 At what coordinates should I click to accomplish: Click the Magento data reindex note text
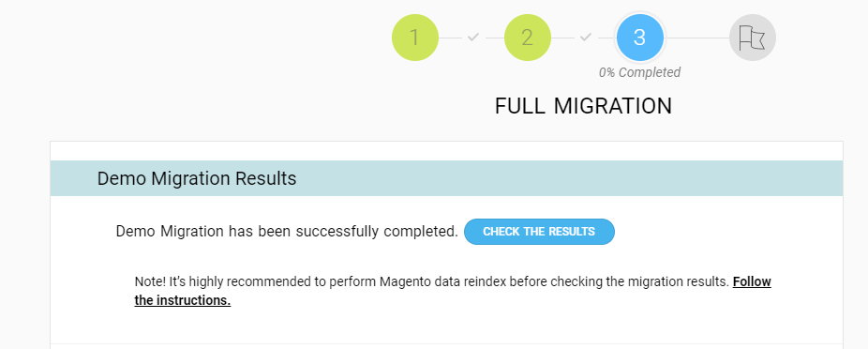432,281
